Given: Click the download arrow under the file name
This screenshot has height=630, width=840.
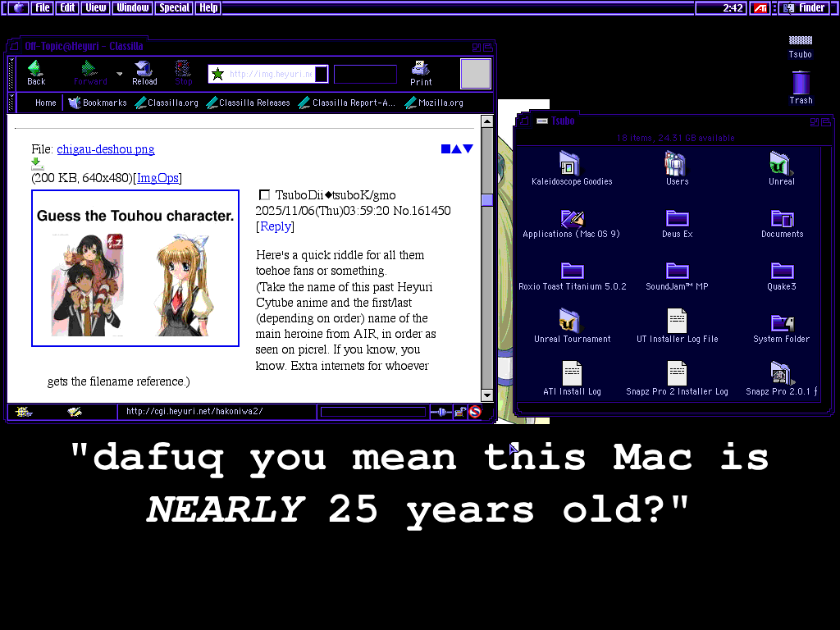Looking at the screenshot, I should point(37,164).
